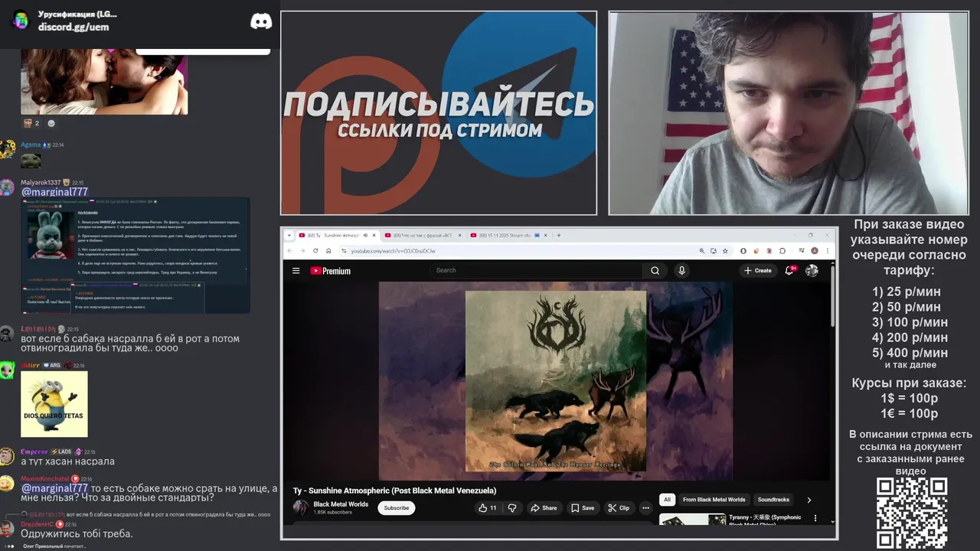
Task: Clip the video
Action: click(618, 507)
